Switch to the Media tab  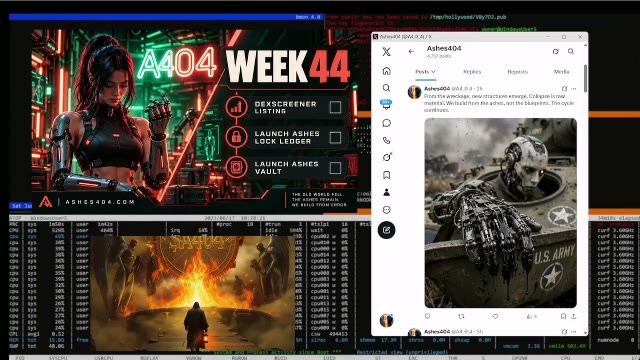coord(561,72)
